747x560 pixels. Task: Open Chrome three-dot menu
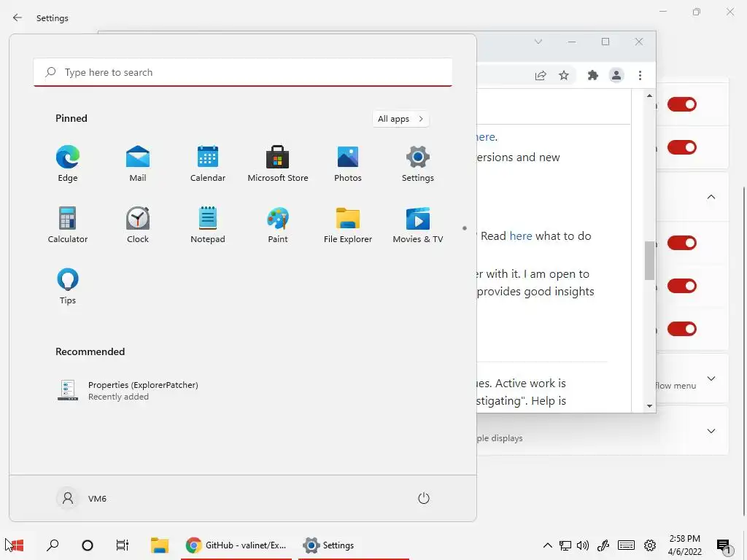coord(640,75)
